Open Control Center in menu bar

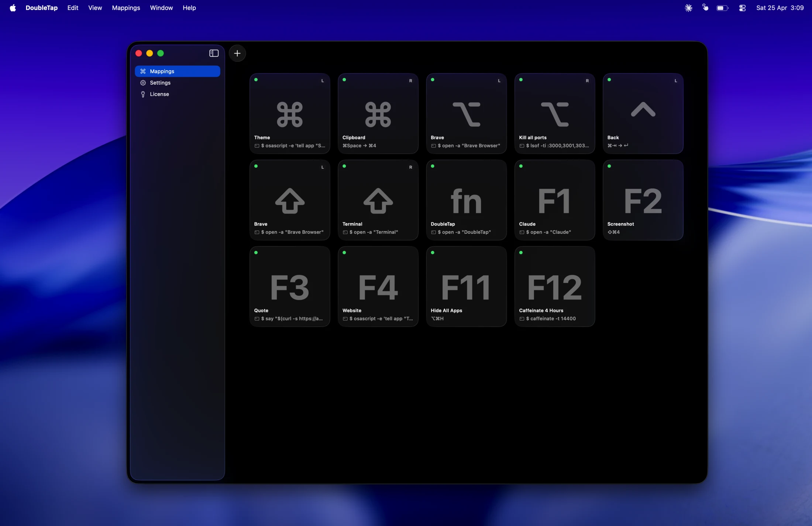coord(742,8)
